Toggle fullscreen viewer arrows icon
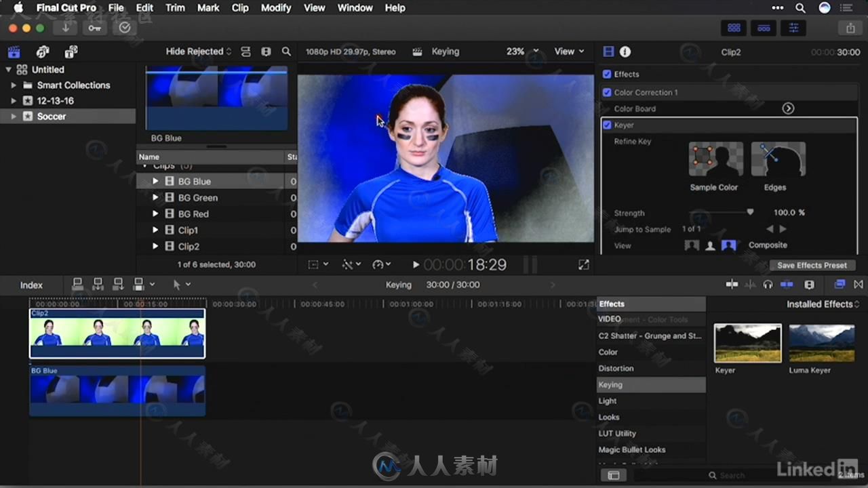The width and height of the screenshot is (868, 488). (x=583, y=265)
